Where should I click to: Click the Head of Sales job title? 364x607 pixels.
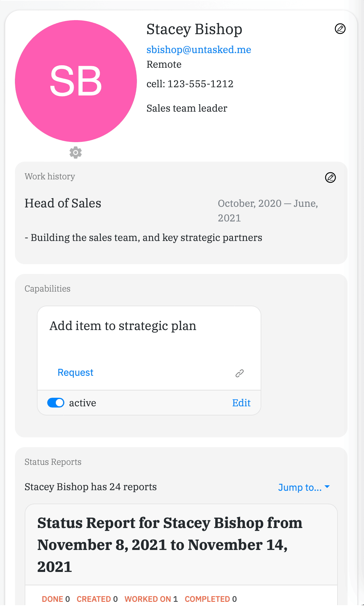click(x=63, y=203)
